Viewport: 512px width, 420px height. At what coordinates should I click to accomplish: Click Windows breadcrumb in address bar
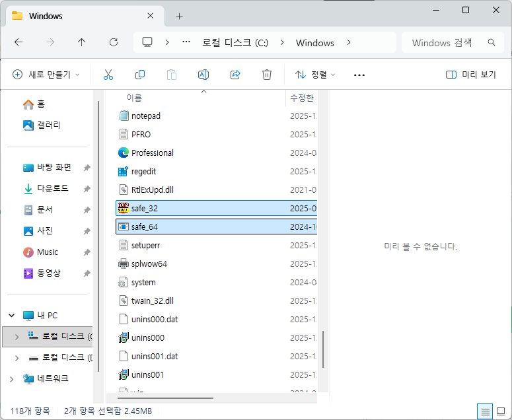[314, 43]
